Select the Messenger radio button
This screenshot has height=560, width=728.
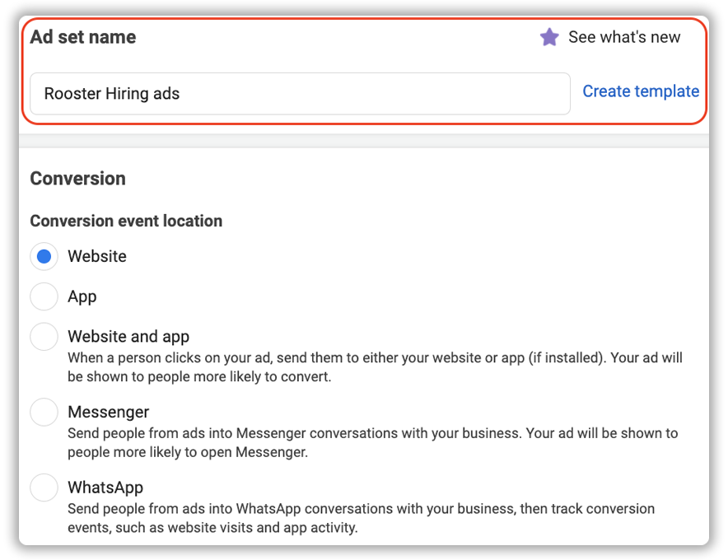pyautogui.click(x=44, y=412)
